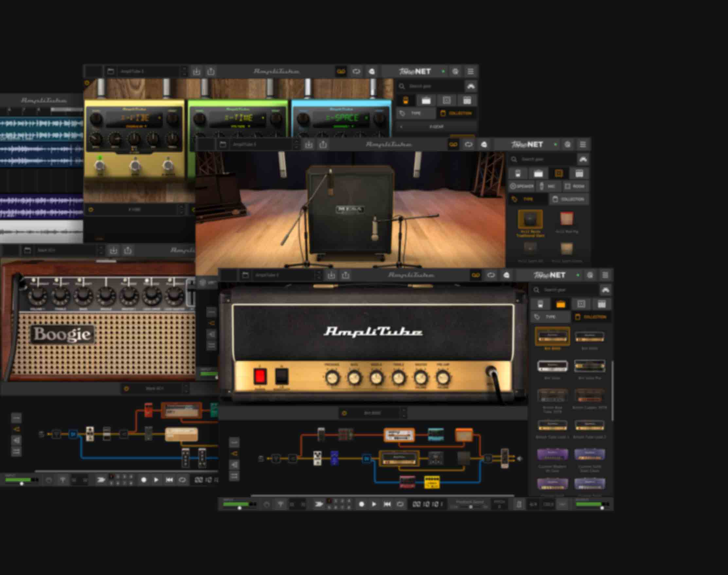This screenshot has height=575, width=728.
Task: Click metronome icon in amp head transport bar
Action: (519, 504)
